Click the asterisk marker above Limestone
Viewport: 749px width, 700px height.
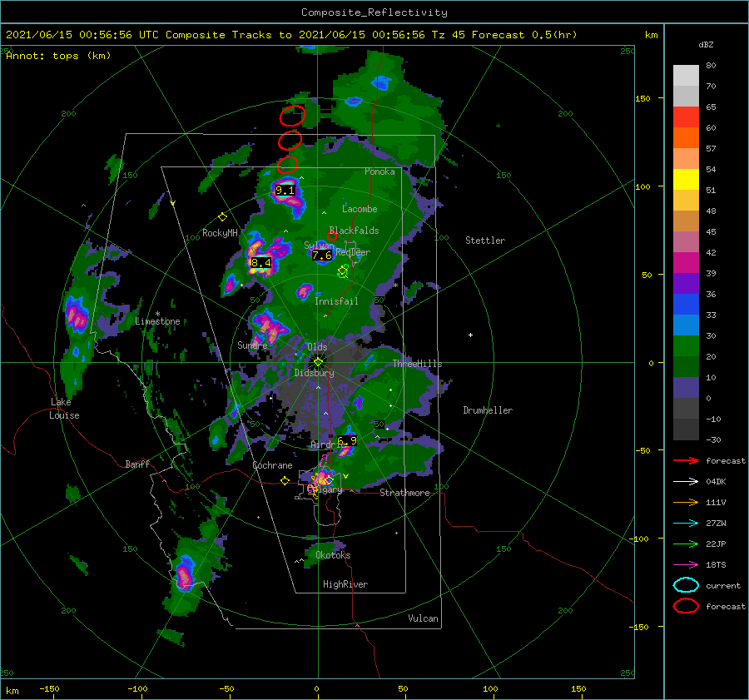click(x=157, y=314)
